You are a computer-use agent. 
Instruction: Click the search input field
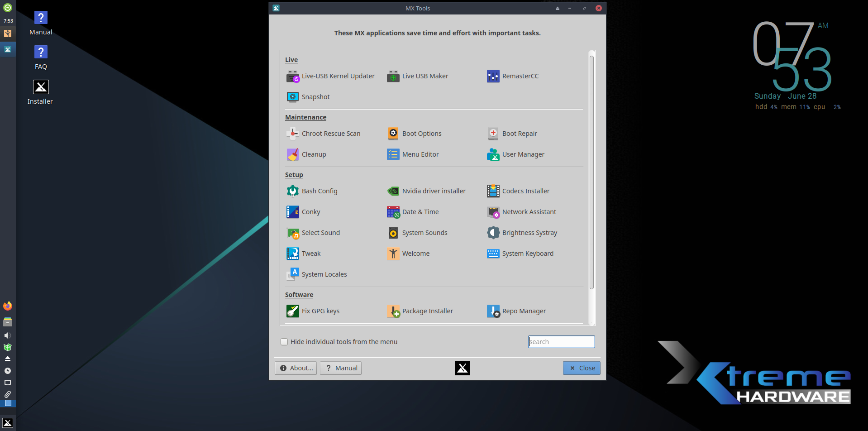click(x=561, y=342)
